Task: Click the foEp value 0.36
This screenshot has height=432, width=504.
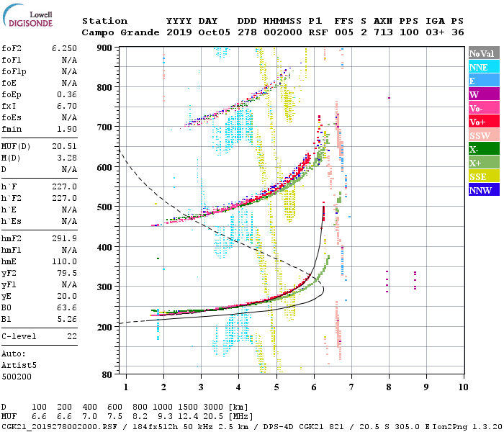Action: coord(67,94)
